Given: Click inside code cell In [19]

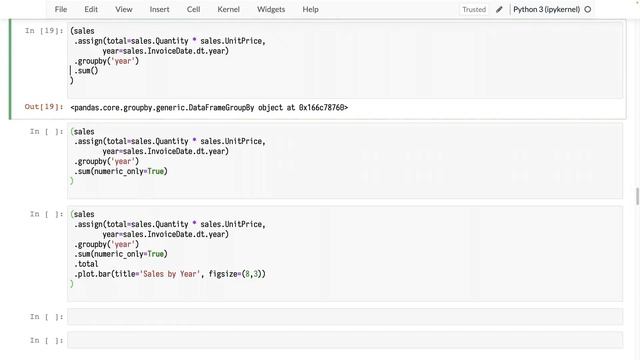Looking at the screenshot, I should point(345,60).
